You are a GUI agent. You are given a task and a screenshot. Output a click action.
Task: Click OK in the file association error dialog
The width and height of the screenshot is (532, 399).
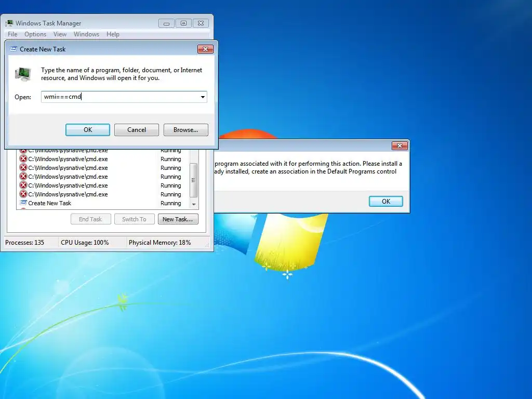pyautogui.click(x=386, y=202)
